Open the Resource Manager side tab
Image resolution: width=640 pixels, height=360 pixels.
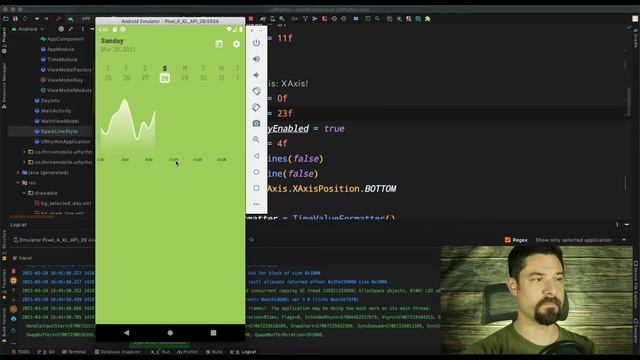4,85
